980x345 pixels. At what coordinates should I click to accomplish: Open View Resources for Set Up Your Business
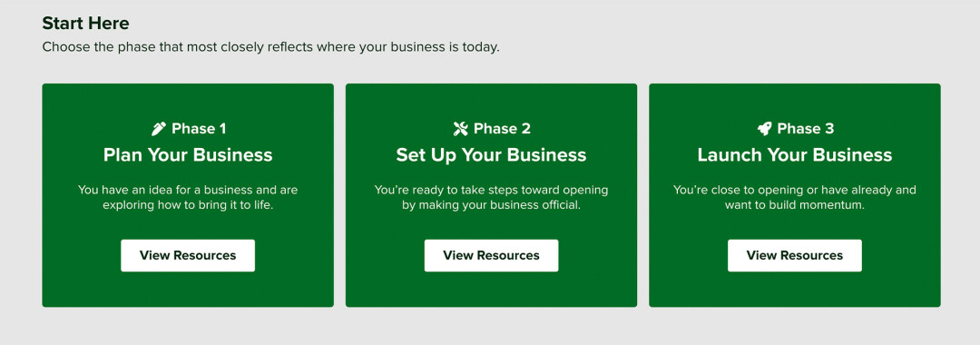tap(491, 255)
